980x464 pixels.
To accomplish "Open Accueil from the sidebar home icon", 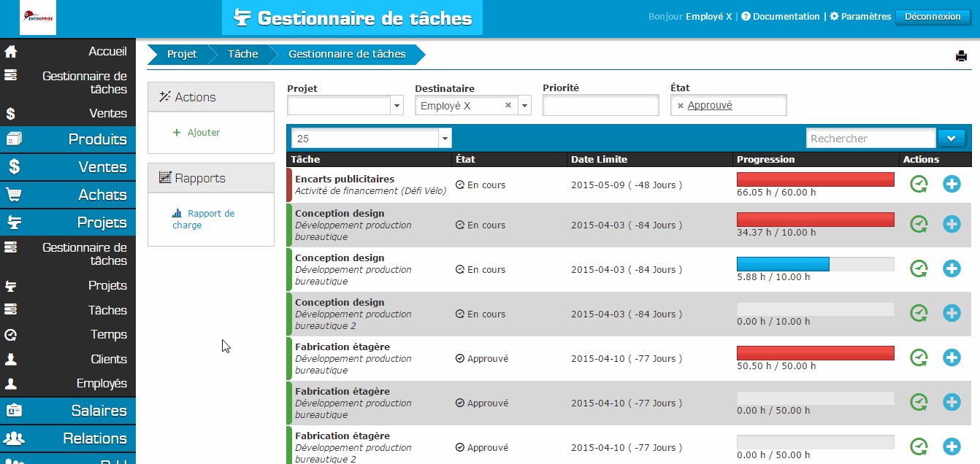I will click(11, 52).
